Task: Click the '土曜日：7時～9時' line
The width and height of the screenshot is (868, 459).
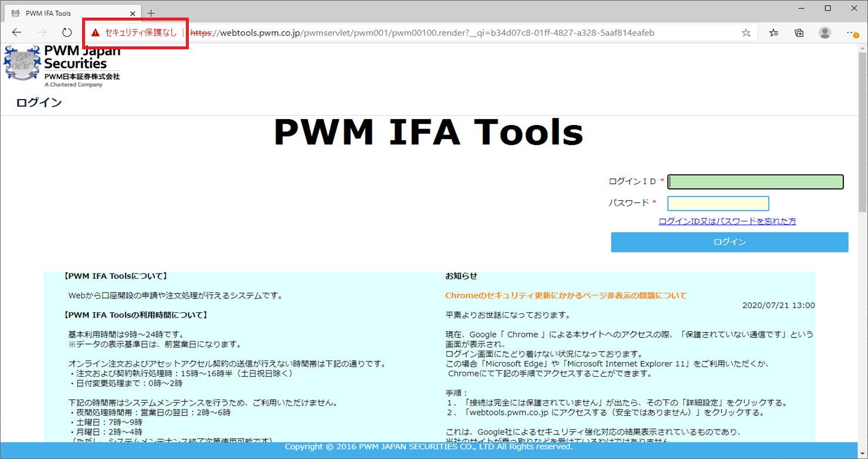Action: tap(105, 421)
